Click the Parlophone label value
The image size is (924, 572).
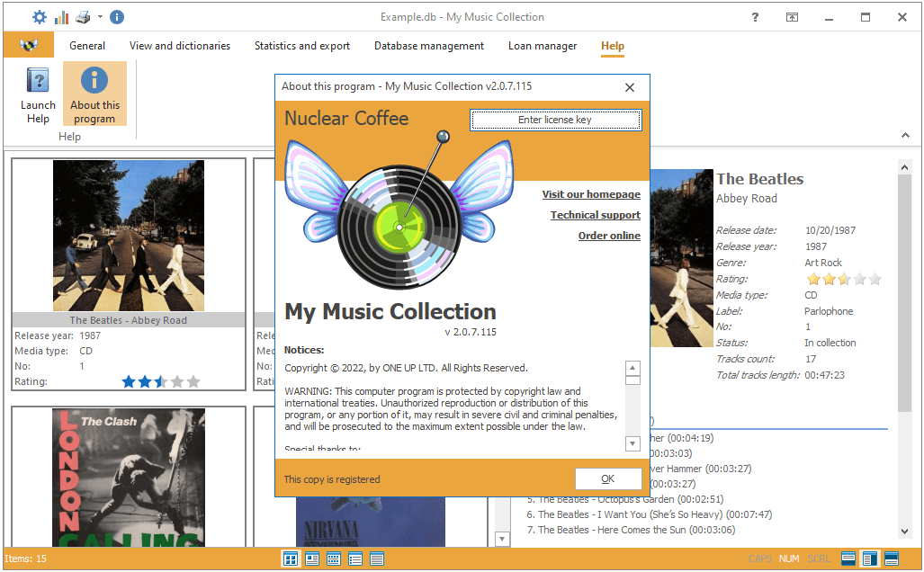829,311
